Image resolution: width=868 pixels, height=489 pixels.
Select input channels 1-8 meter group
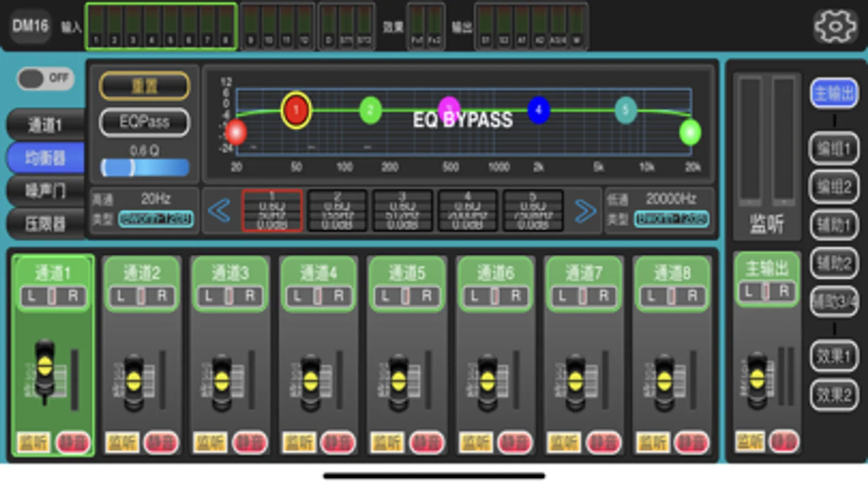[161, 26]
